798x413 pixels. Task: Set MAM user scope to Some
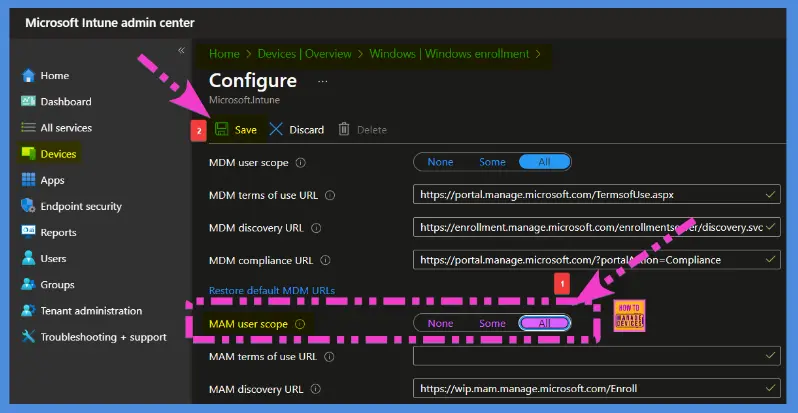(x=492, y=323)
